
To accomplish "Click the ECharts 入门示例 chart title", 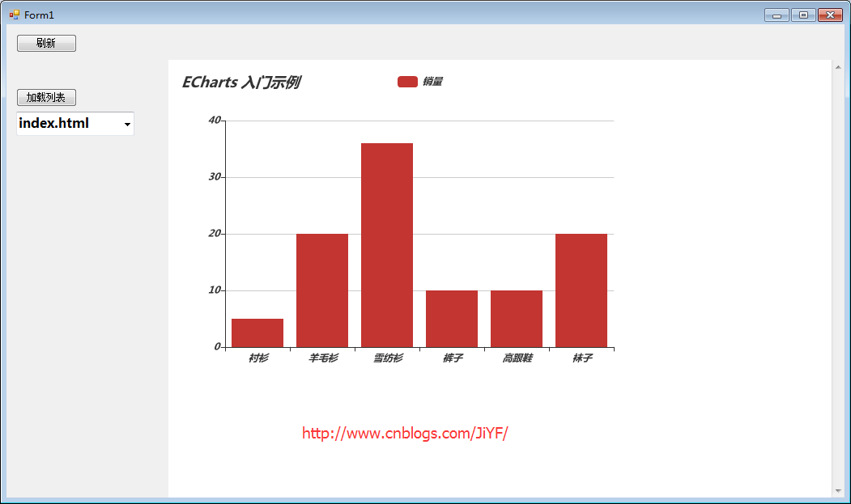I will point(241,82).
